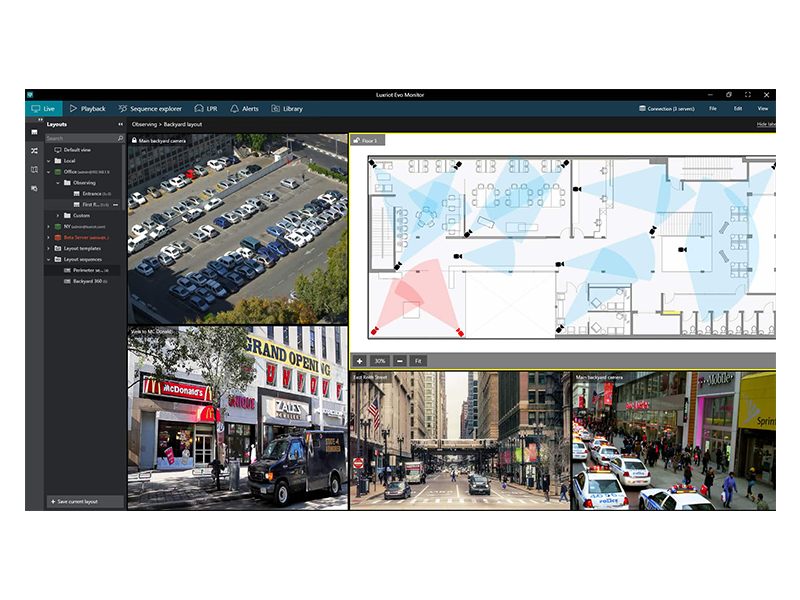Image resolution: width=800 pixels, height=600 pixels.
Task: Open the Alerts bell section
Action: (244, 108)
